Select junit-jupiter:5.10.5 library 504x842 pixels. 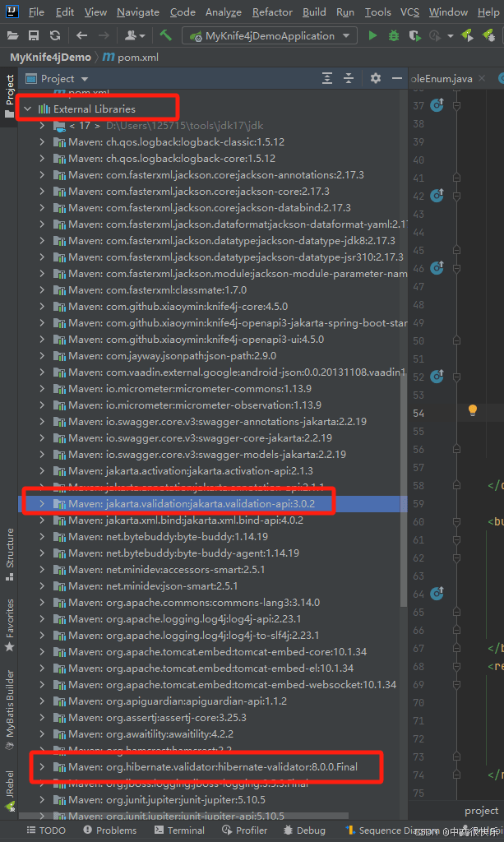[167, 800]
